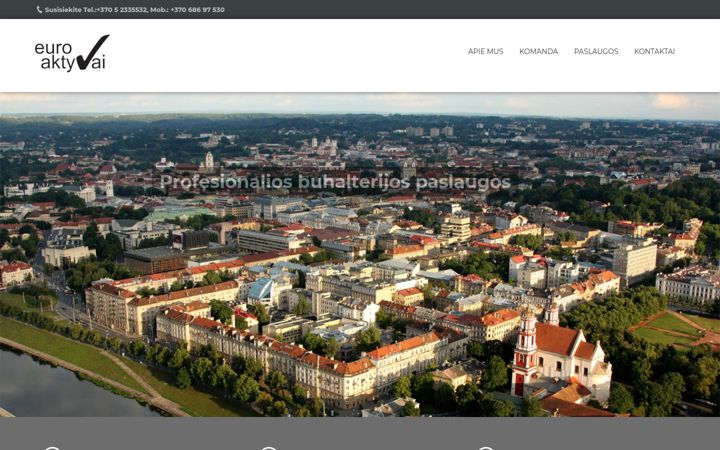The height and width of the screenshot is (450, 720).
Task: Click the phone icon in top bar
Action: (39, 10)
